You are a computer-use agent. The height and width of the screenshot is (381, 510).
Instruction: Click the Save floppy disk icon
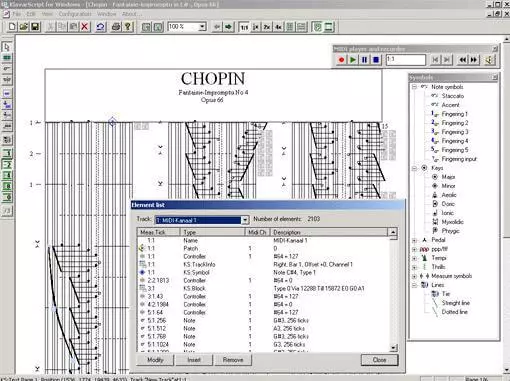click(35, 27)
